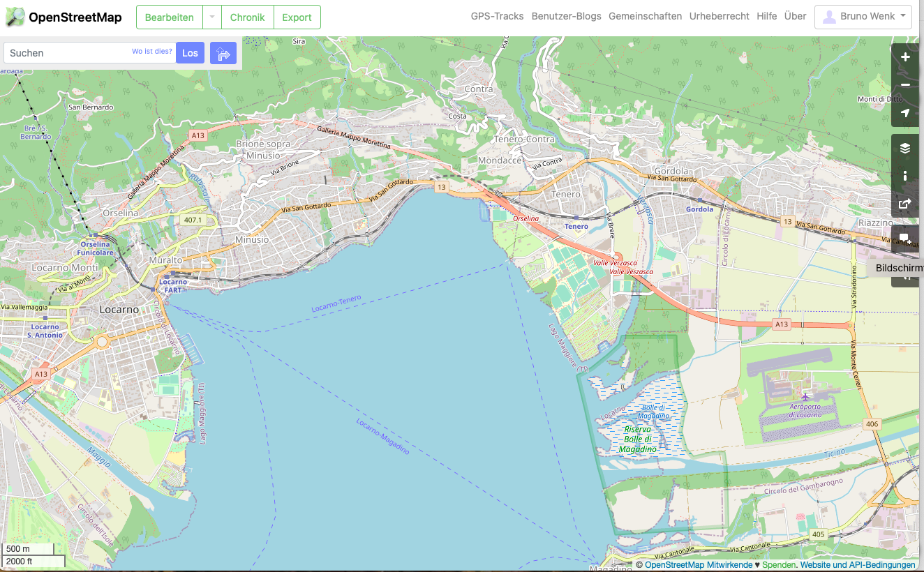Open the map layers panel
The height and width of the screenshot is (572, 924).
(x=905, y=148)
